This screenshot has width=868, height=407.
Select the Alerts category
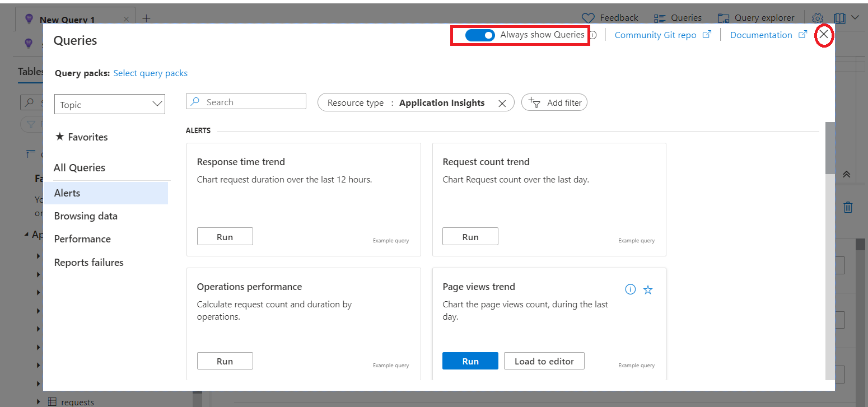[106, 193]
